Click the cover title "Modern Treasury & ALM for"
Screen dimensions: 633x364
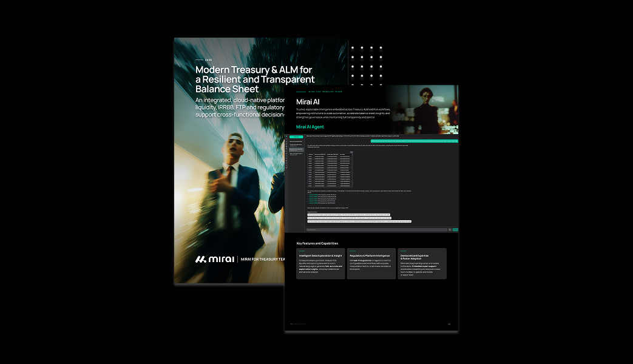(x=254, y=70)
